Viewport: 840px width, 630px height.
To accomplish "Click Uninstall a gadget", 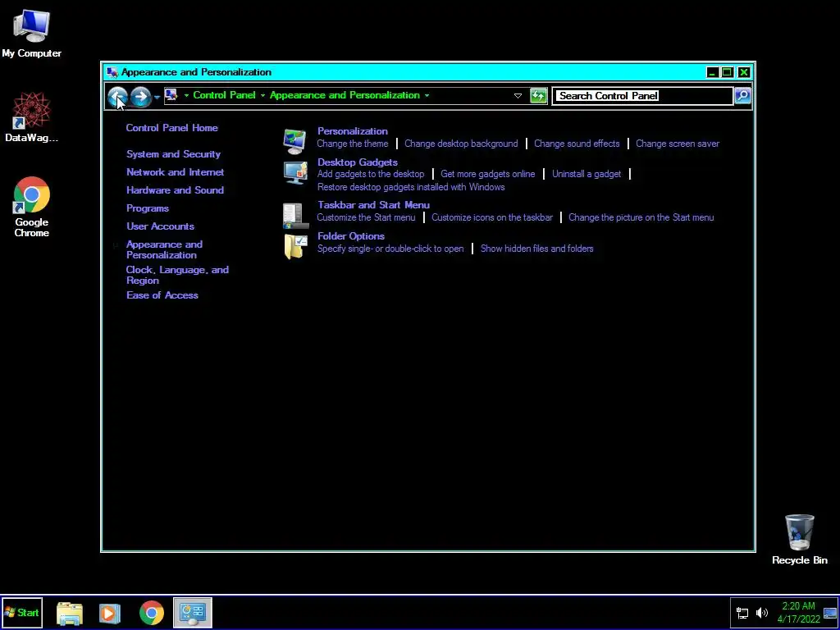I will 587,174.
